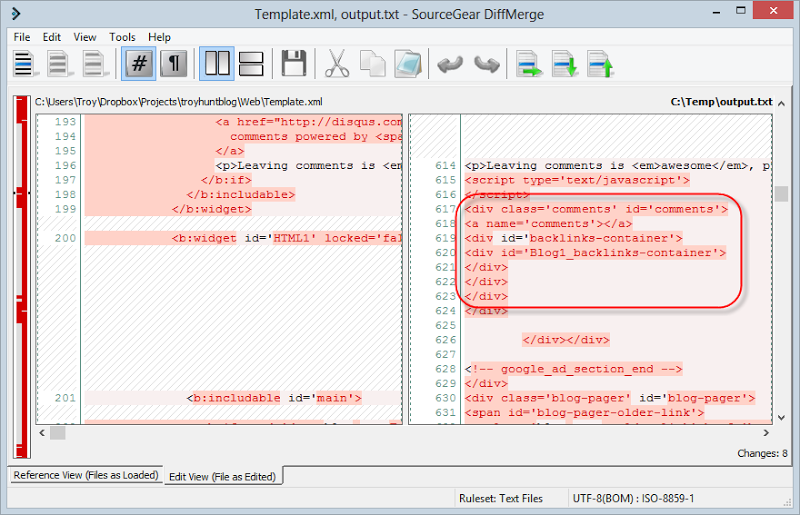800x515 pixels.
Task: Click line 628 google_ad_section_end comment
Action: tap(573, 369)
